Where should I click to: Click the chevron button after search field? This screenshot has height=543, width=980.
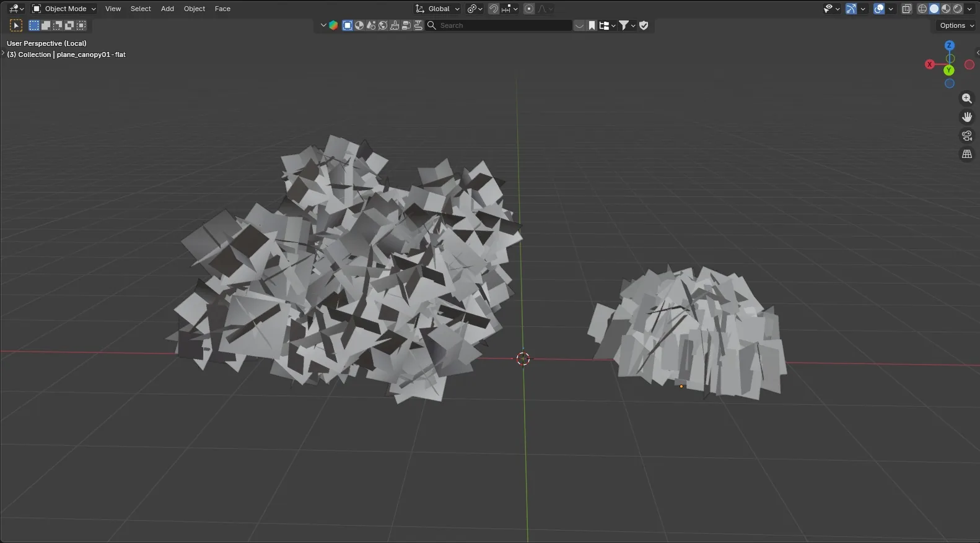(x=579, y=25)
